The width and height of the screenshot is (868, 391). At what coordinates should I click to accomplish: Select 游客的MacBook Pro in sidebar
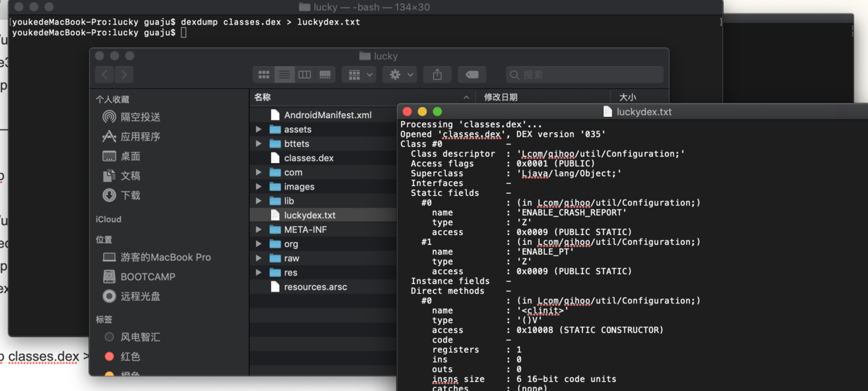(157, 257)
